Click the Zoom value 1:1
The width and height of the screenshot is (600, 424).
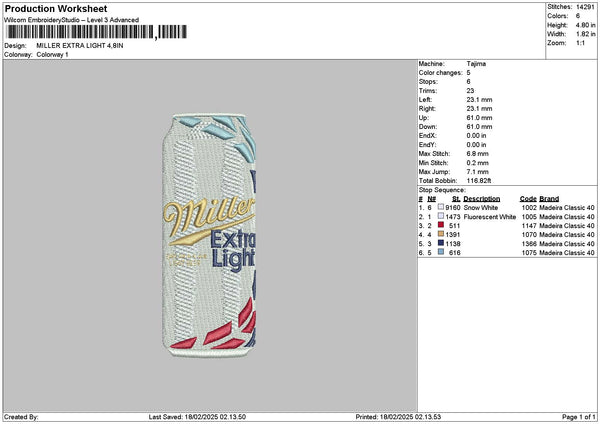(x=580, y=43)
